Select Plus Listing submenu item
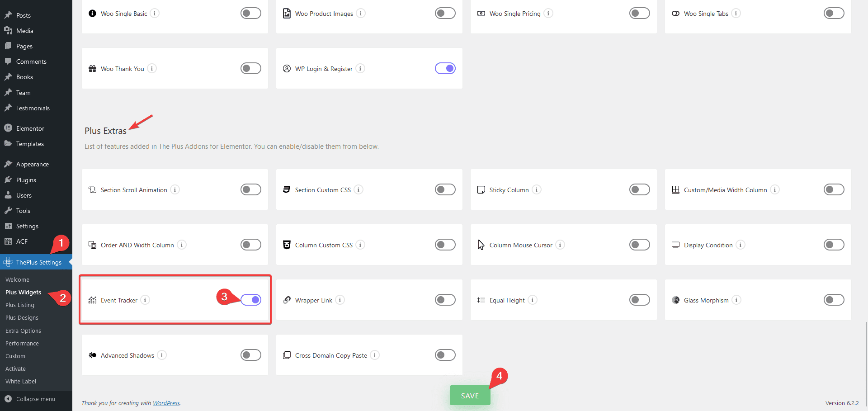The image size is (868, 411). tap(20, 305)
